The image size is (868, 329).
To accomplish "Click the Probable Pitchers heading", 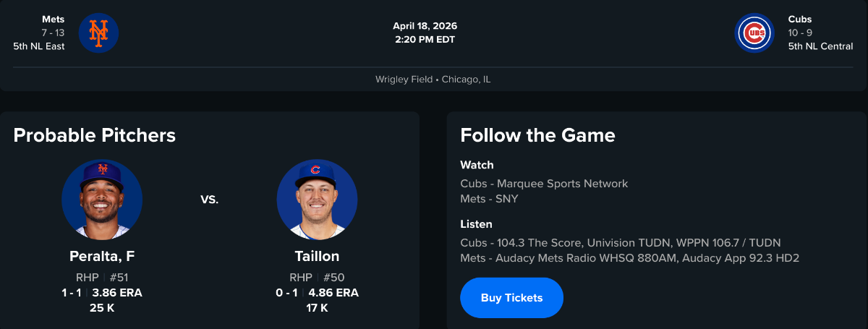I will [95, 135].
